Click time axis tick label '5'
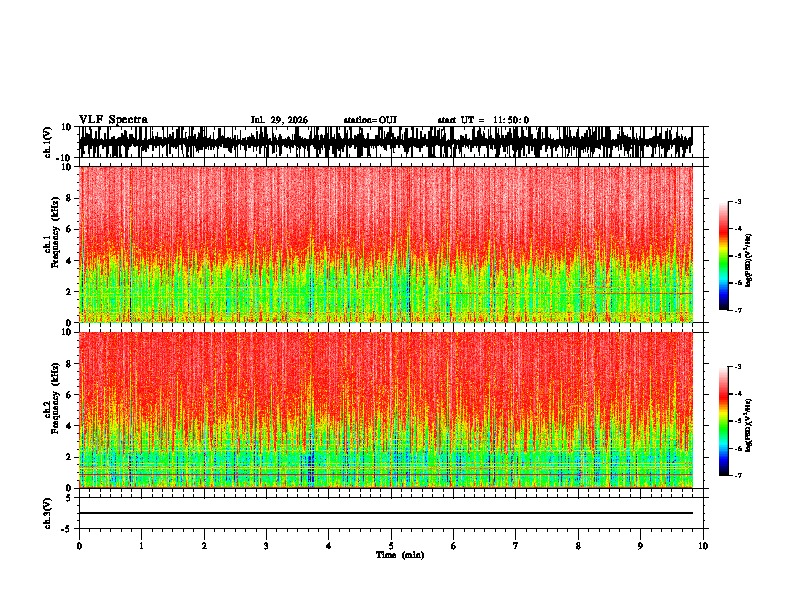Viewport: 792px width, 612px height. pos(391,546)
